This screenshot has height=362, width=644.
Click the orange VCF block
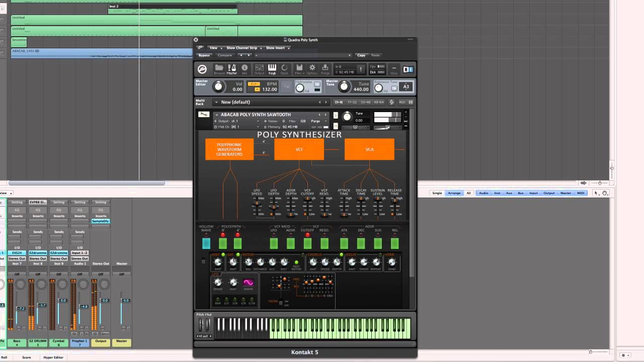pyautogui.click(x=299, y=149)
